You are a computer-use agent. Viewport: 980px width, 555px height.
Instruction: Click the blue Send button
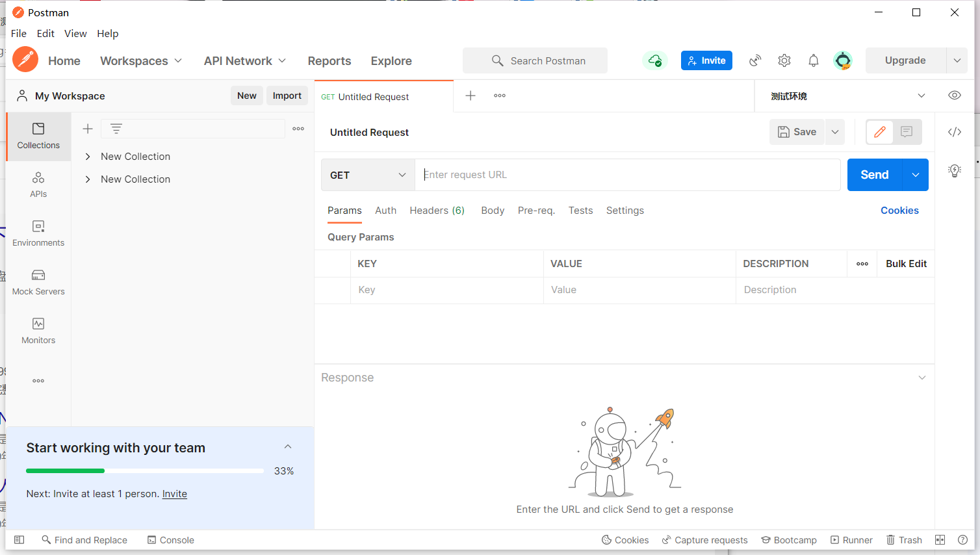pos(875,175)
